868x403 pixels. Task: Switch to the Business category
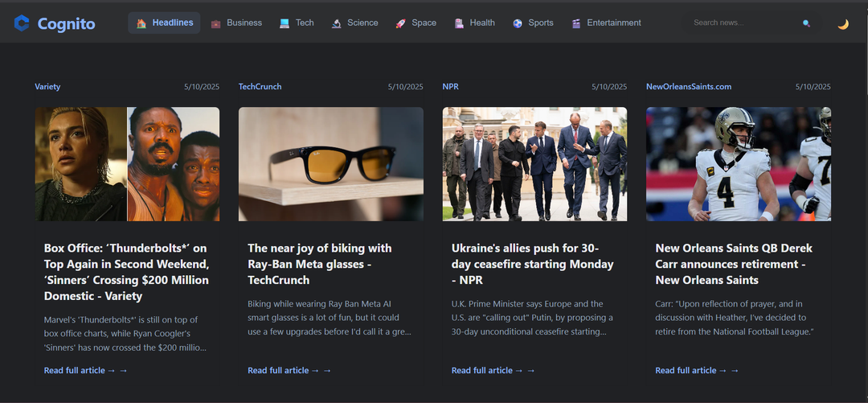pyautogui.click(x=236, y=23)
